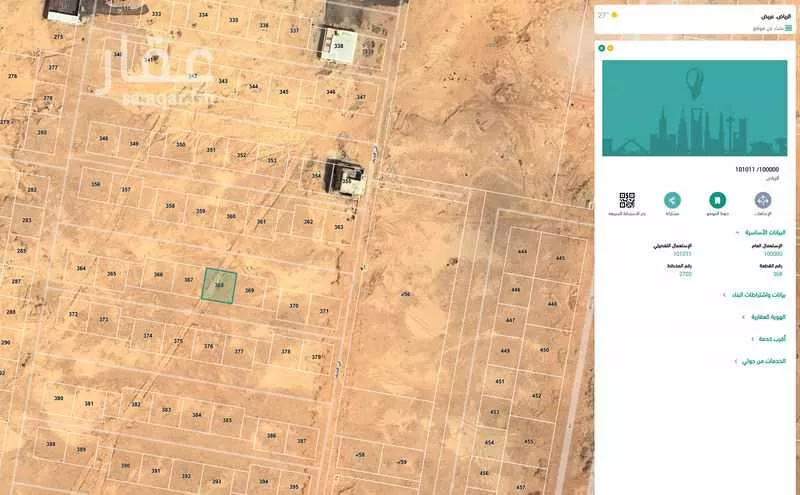
Task: Expand the building regulations section (اشتراطات البناء)
Action: point(755,295)
